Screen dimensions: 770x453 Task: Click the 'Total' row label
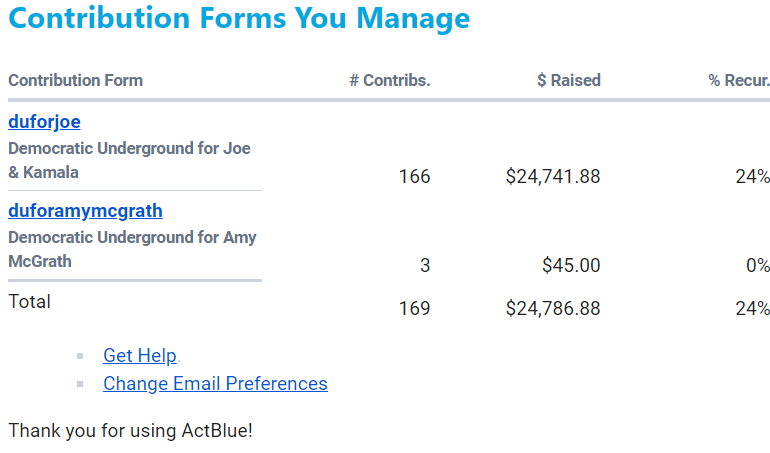(x=30, y=301)
